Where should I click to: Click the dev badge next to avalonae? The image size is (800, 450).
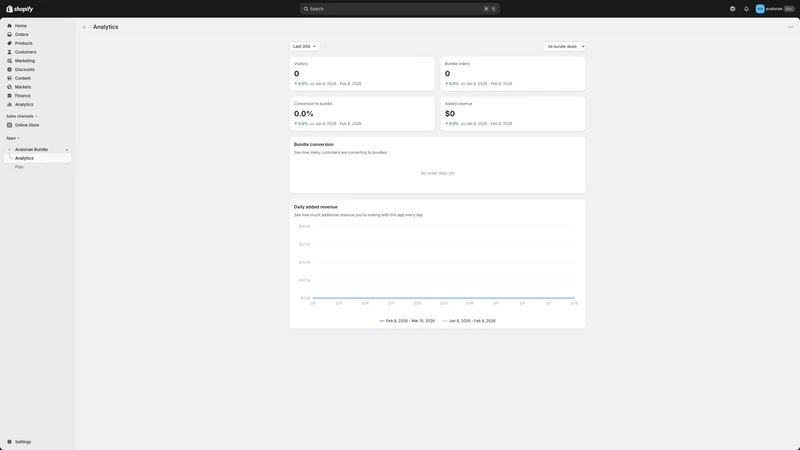click(x=789, y=9)
